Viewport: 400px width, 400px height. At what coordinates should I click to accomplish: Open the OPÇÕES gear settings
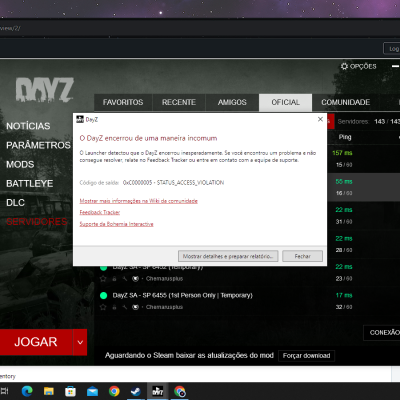point(359,66)
